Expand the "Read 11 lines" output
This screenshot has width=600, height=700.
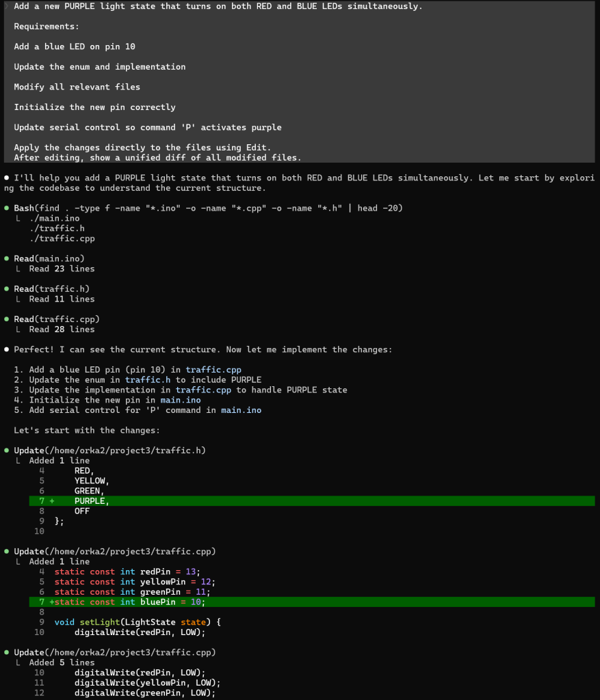(62, 299)
